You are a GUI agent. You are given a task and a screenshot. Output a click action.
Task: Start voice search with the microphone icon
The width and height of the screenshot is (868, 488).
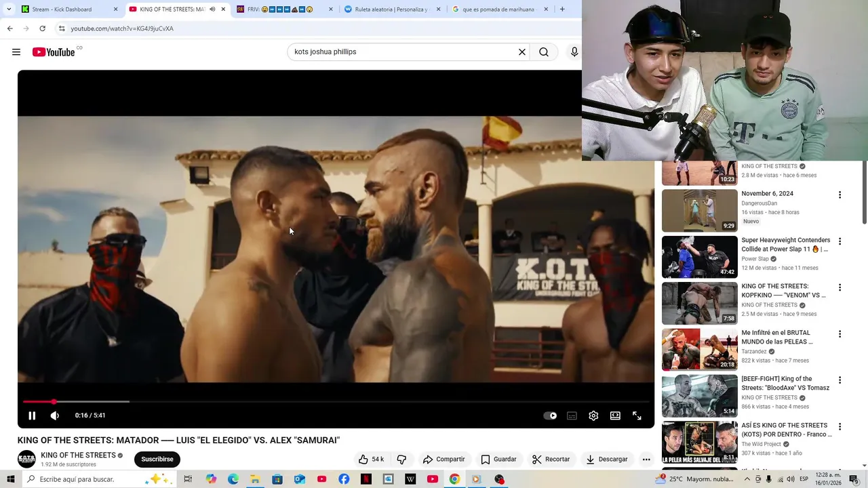click(574, 52)
